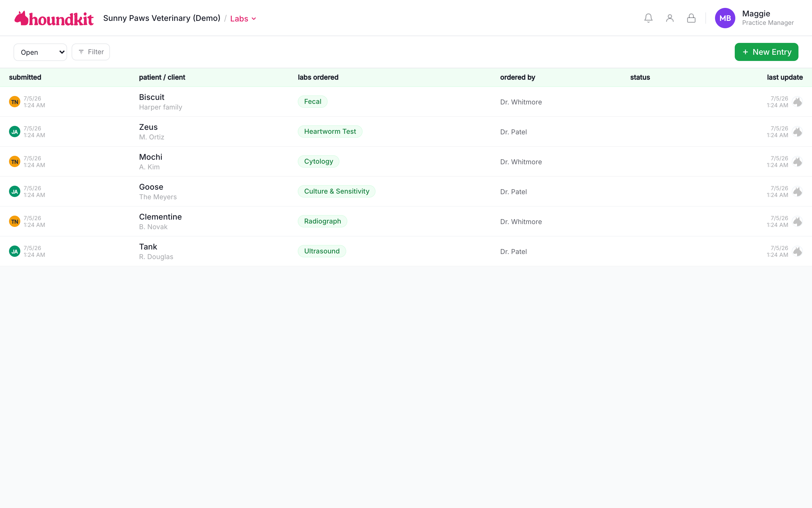
Task: Click hound icon in Clementine row
Action: tap(797, 222)
